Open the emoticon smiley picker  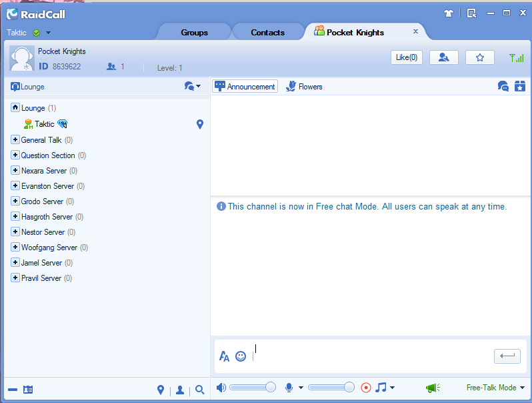pyautogui.click(x=241, y=356)
